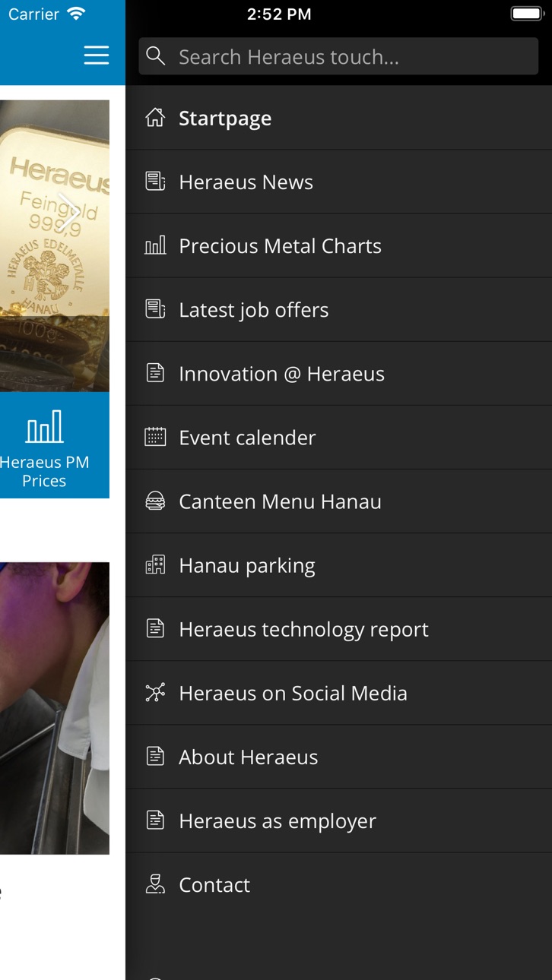Screen dimensions: 552x980
Task: Tap the burger icon for Canteen Menu
Action: (155, 501)
